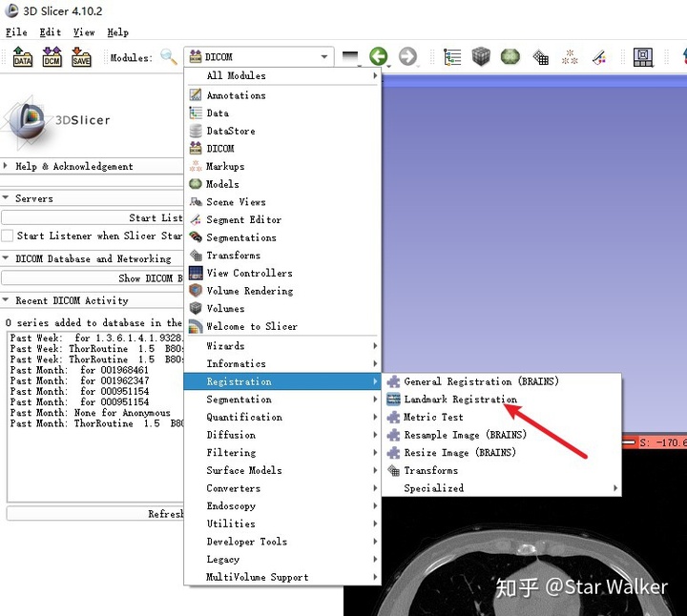Screen dimensions: 687x616
Task: Choose Resample Image (BRAINS)
Action: [502, 435]
